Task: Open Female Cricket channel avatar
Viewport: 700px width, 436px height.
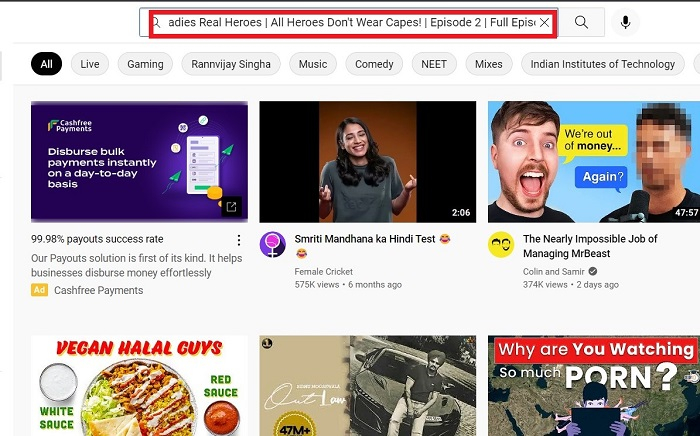Action: tap(273, 245)
